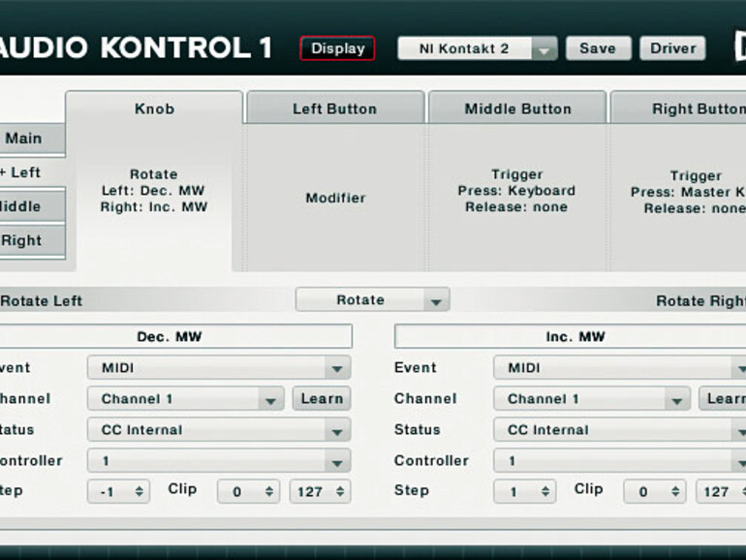Screen dimensions: 746x560
Task: Open the Rotate Right Event MIDI dropdown
Action: coord(619,368)
